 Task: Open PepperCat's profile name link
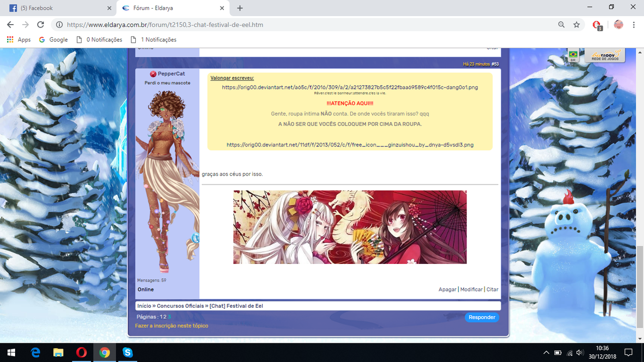pos(171,74)
